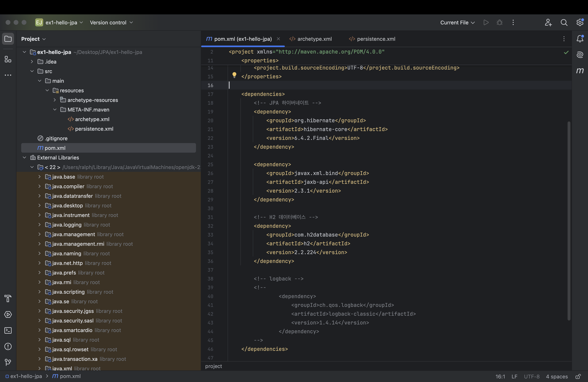588x382 pixels.
Task: Collapse the < 22 > JDK node
Action: pyautogui.click(x=32, y=167)
